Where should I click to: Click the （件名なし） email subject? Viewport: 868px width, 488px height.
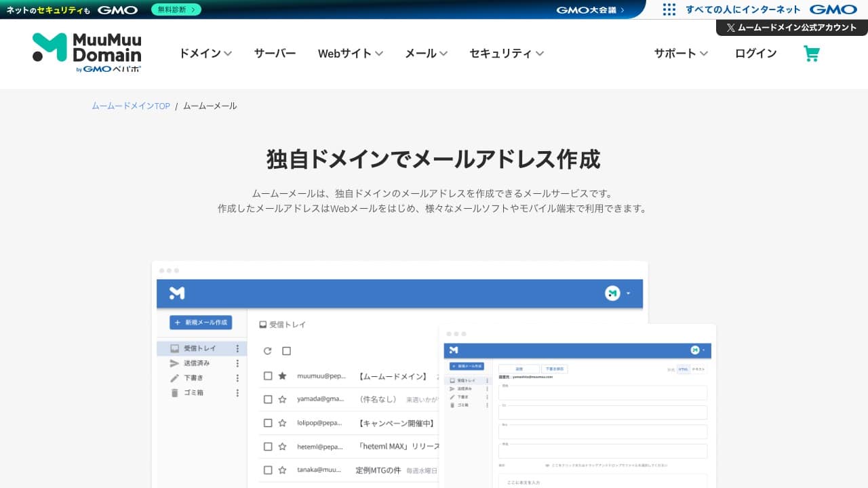378,400
